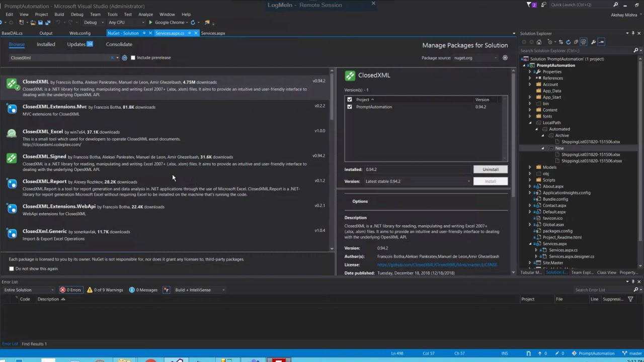The image size is (644, 362).
Task: Toggle the Error List IntelliSense filter icon
Action: pyautogui.click(x=166, y=290)
